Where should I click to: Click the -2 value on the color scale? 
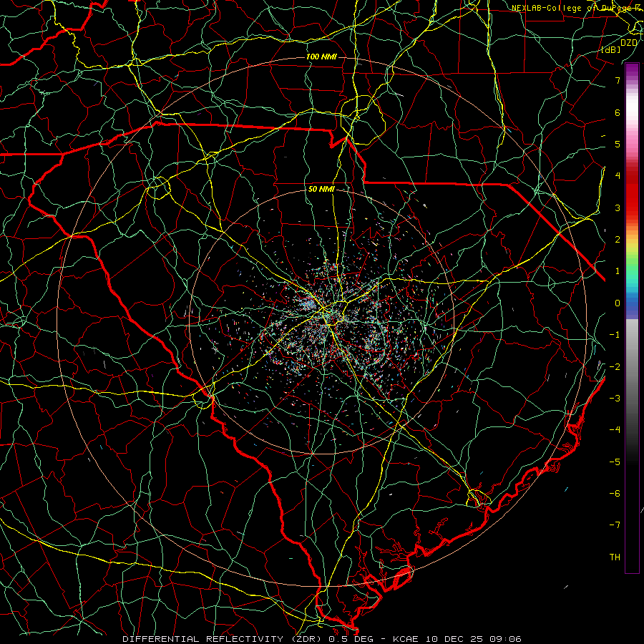coord(615,366)
